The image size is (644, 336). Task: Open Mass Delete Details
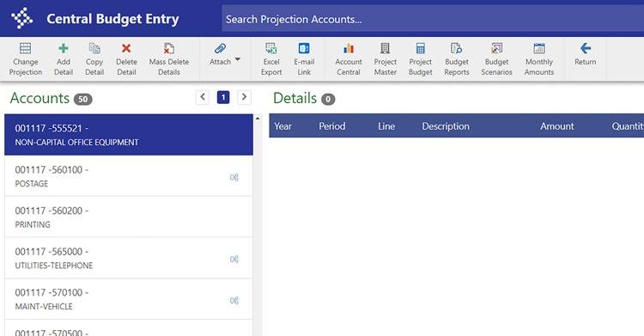coord(169,59)
